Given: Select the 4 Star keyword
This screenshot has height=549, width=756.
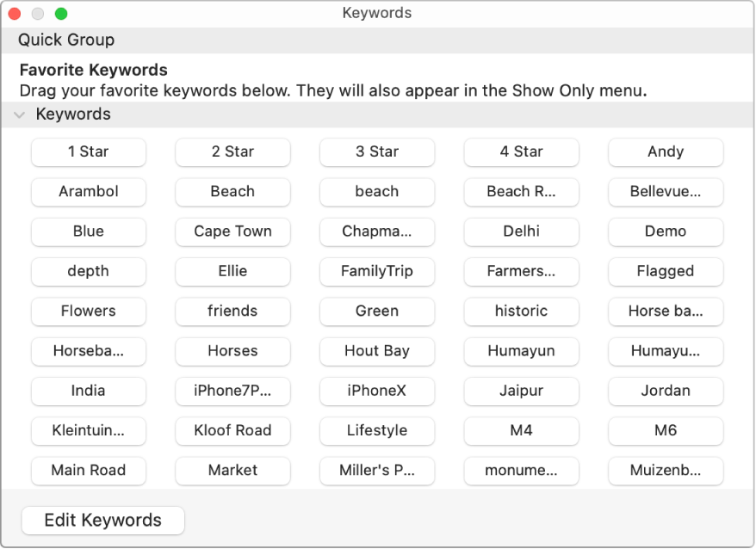Looking at the screenshot, I should tap(521, 152).
